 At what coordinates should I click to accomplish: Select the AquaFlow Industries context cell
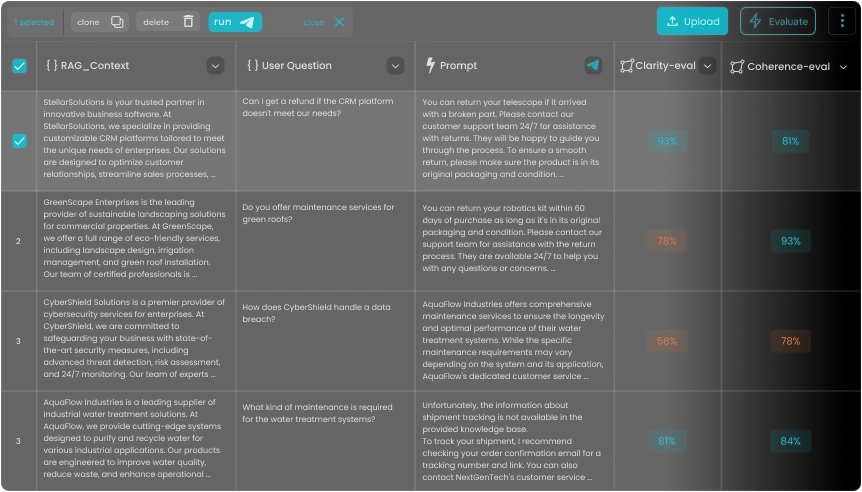click(136, 441)
